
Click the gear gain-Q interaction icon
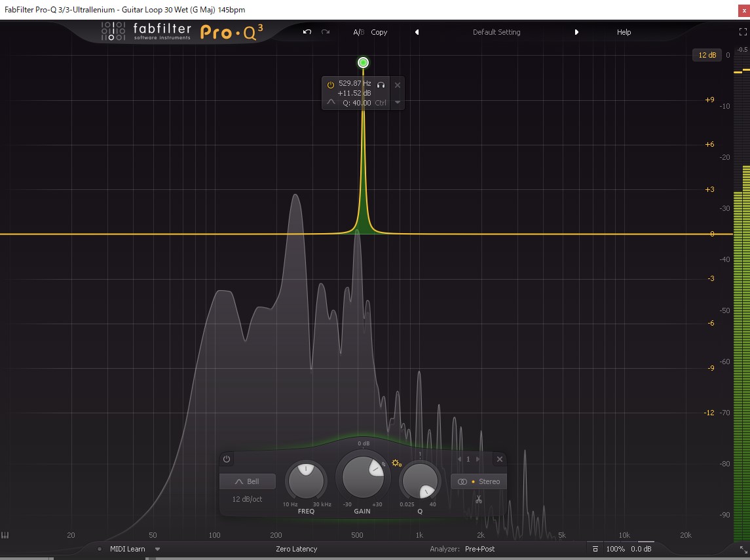(x=396, y=463)
